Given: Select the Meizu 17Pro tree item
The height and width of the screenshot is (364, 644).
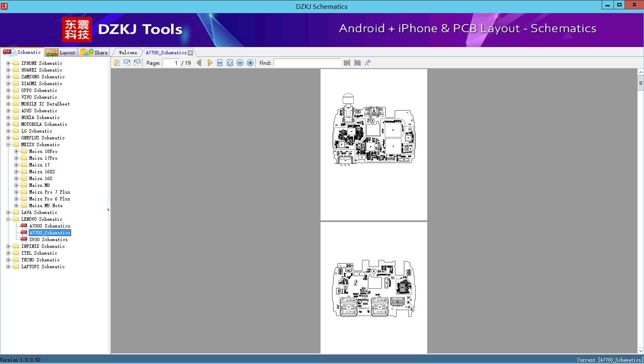Looking at the screenshot, I should 43,158.
